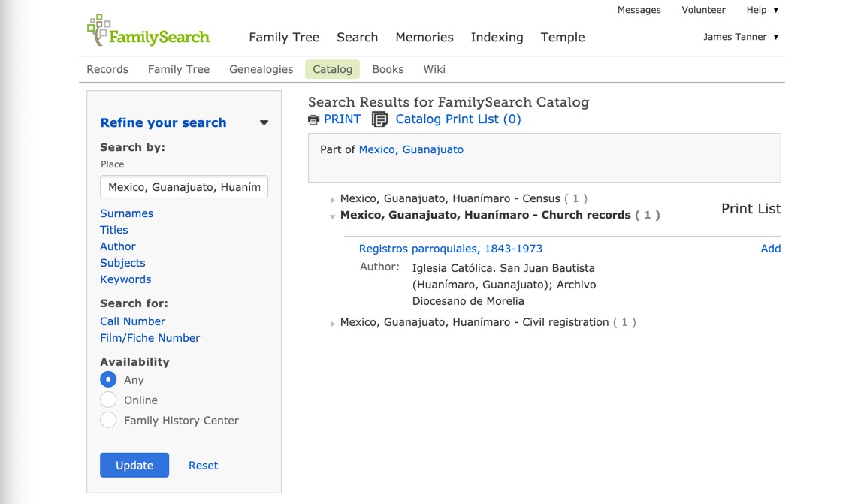Expand the Huanímaro Census entry
864x504 pixels.
coord(333,200)
